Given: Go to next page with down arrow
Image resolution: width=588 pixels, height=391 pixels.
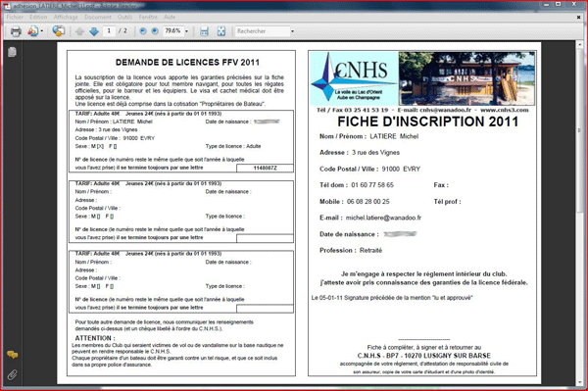Looking at the screenshot, I should tap(94, 31).
